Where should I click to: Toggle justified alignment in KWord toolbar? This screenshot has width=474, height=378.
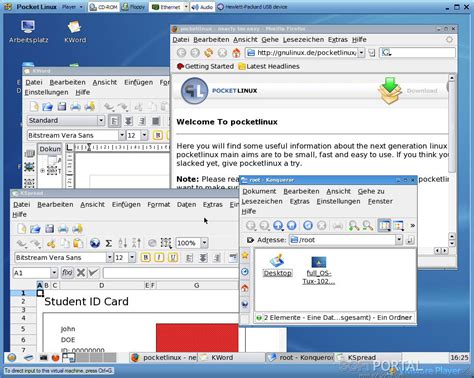coord(156,121)
